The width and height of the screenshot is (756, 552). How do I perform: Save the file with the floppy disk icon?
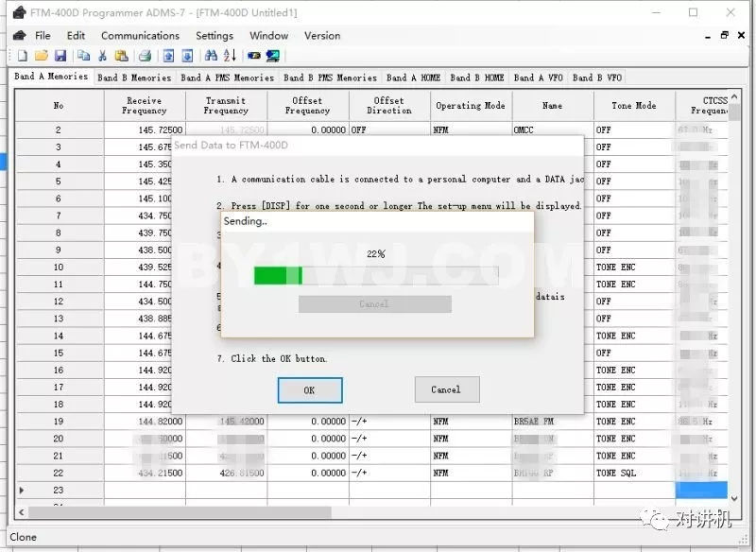point(60,56)
